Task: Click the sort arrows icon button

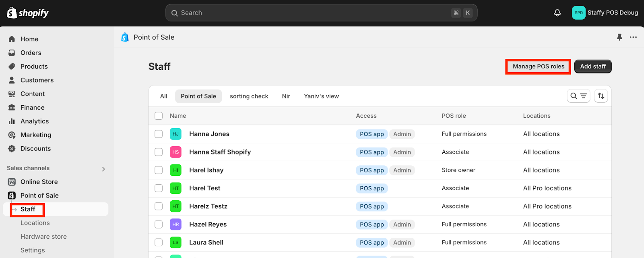Action: [x=601, y=96]
